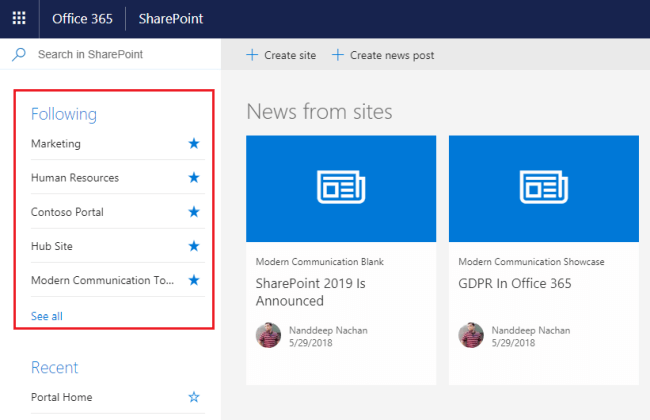The image size is (650, 420).
Task: Click Nanddeep Nachan on SharePoint 2019 card
Action: pyautogui.click(x=328, y=330)
